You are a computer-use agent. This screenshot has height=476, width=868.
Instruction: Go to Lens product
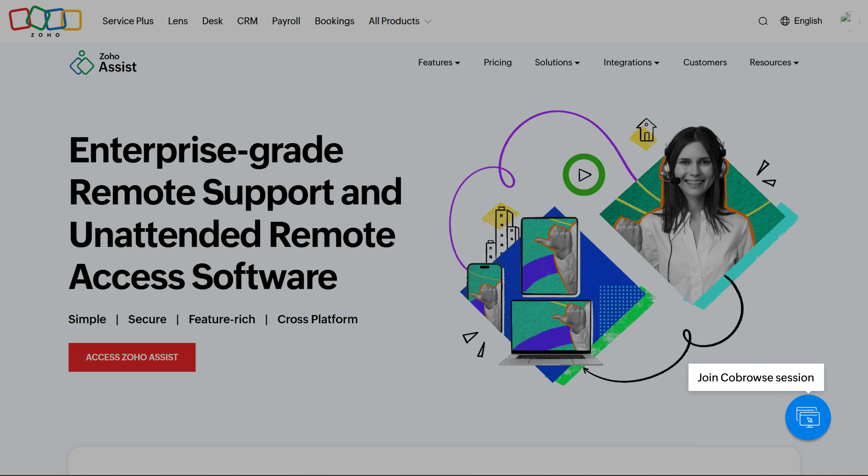point(178,21)
